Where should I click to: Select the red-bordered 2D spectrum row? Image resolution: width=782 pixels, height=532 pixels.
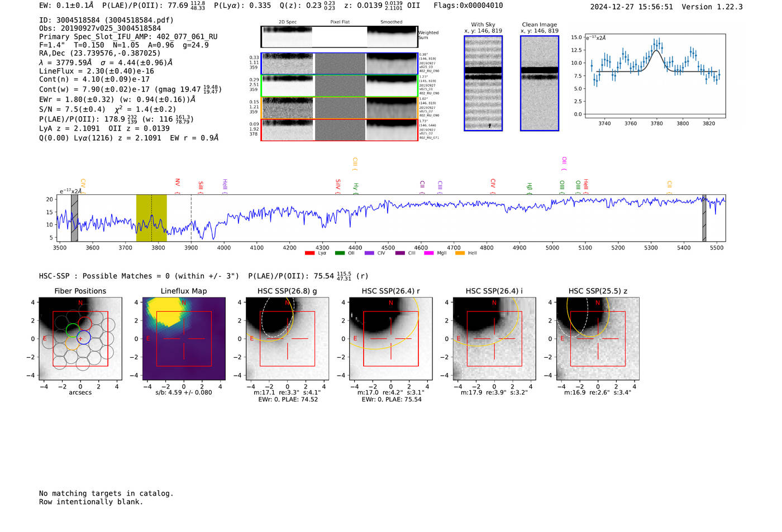coord(339,130)
